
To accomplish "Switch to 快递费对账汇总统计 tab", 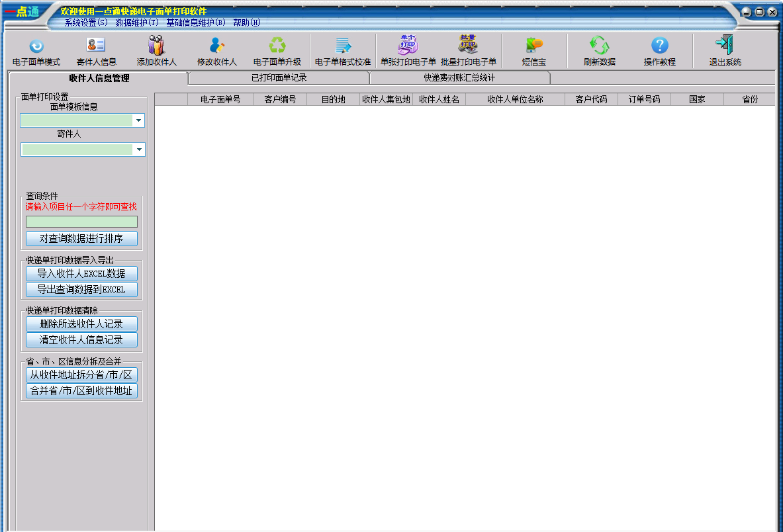I will pyautogui.click(x=459, y=78).
